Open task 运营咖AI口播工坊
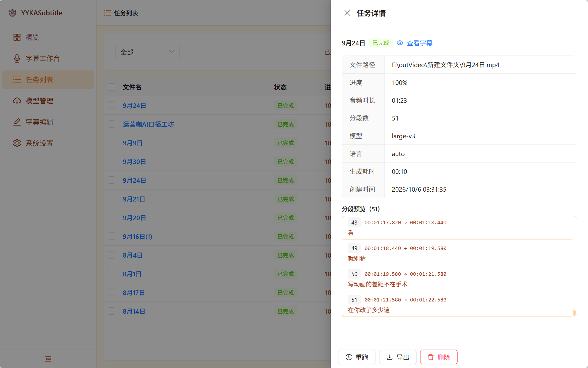588x368 pixels. pos(148,124)
